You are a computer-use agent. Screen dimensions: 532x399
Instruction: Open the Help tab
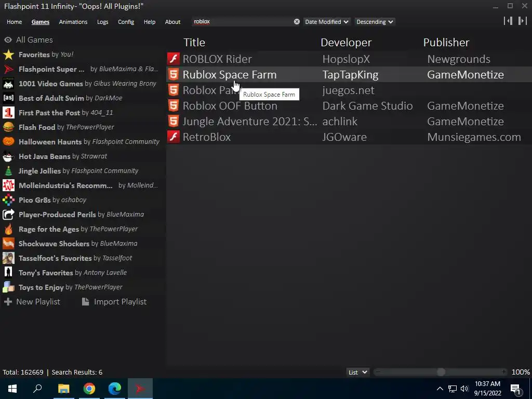pos(149,22)
